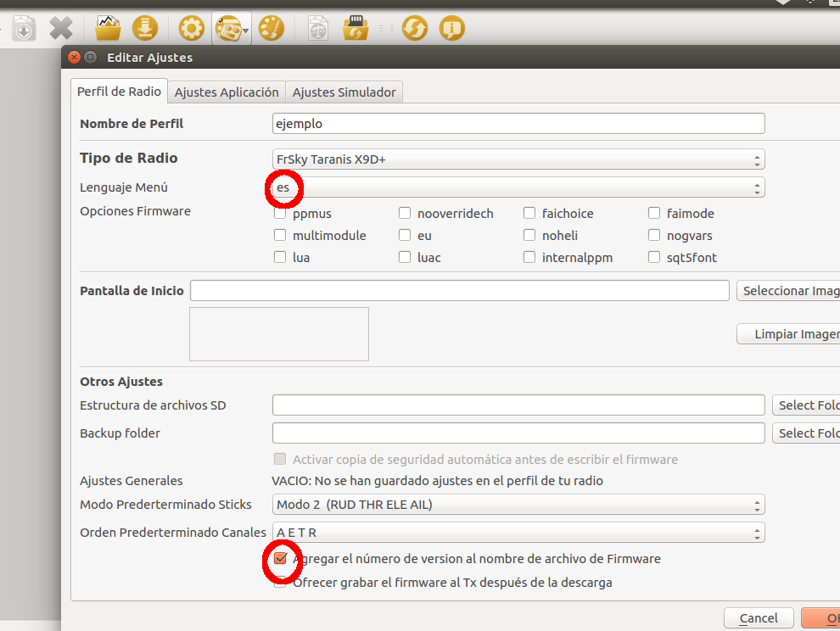
Task: Uncheck Agregar el número de version checkbox
Action: [280, 559]
